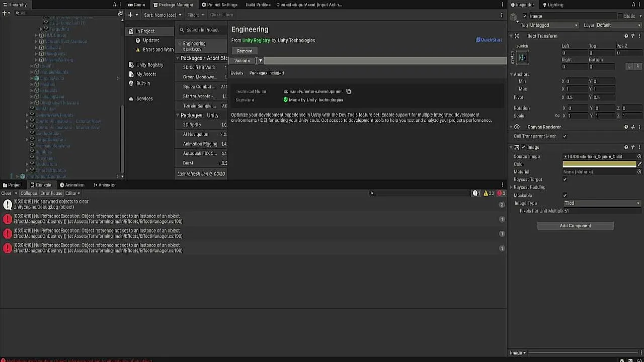
Task: Toggle Rect Transform raw edit R button
Action: click(x=637, y=66)
